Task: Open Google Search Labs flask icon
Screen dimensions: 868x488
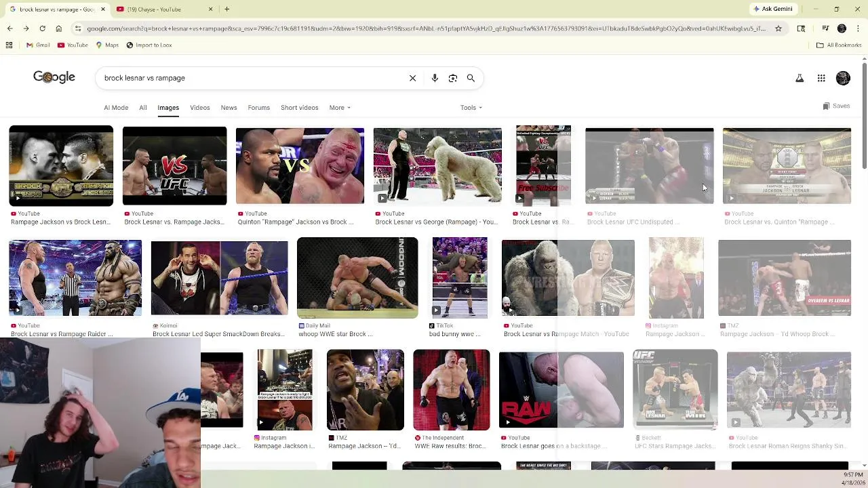Action: pyautogui.click(x=800, y=79)
